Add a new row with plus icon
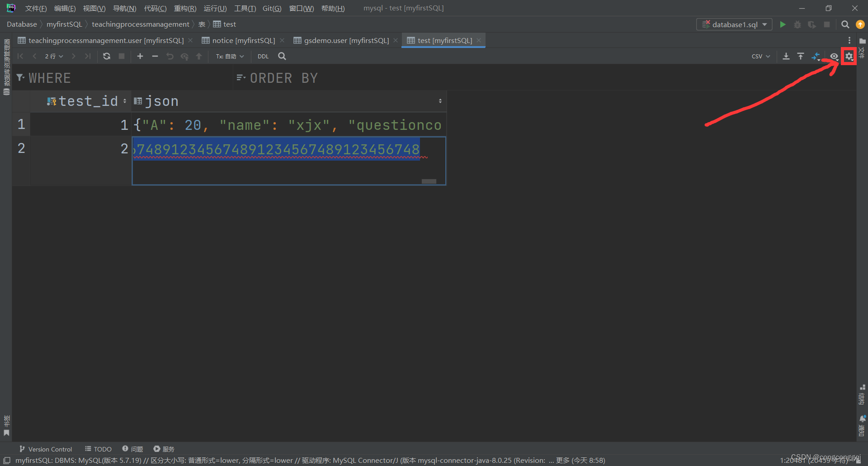 (x=140, y=56)
